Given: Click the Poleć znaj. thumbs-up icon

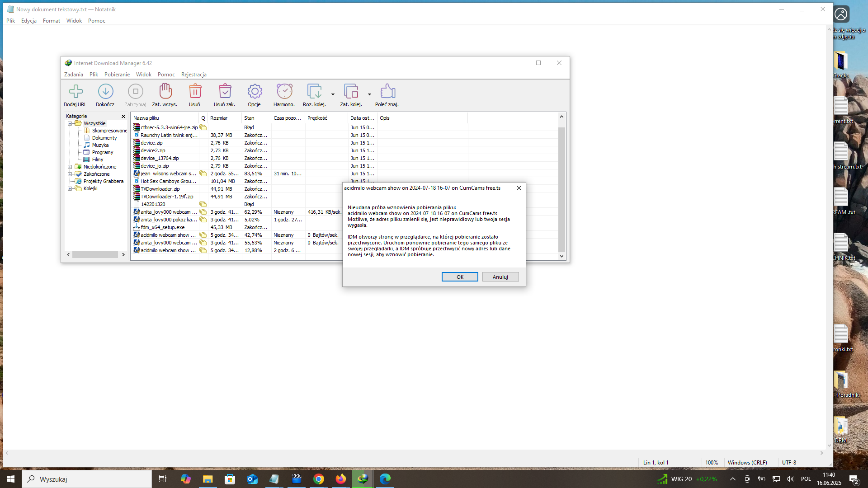Looking at the screenshot, I should point(387,92).
